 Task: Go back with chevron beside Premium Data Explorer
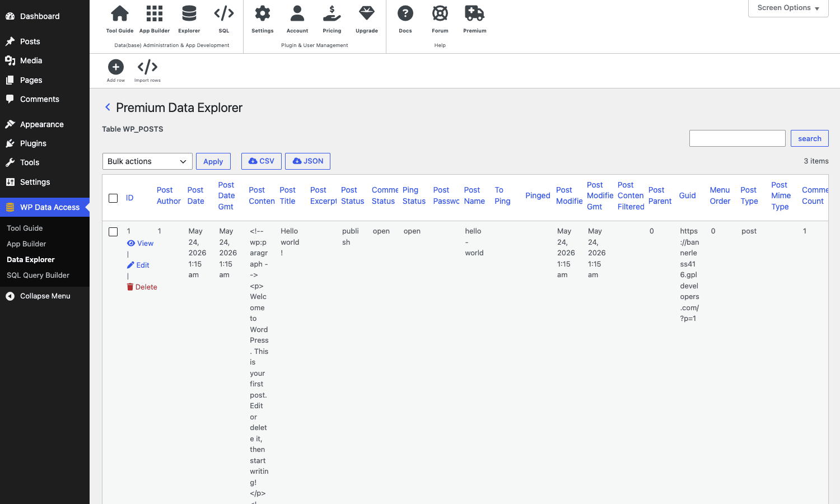coord(108,107)
